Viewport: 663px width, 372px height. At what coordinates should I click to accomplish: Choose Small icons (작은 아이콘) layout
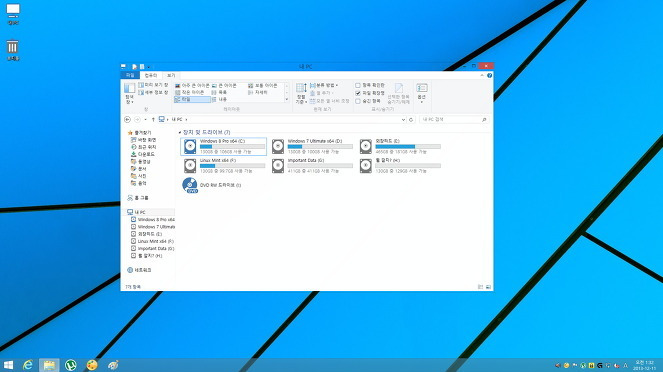pos(189,92)
